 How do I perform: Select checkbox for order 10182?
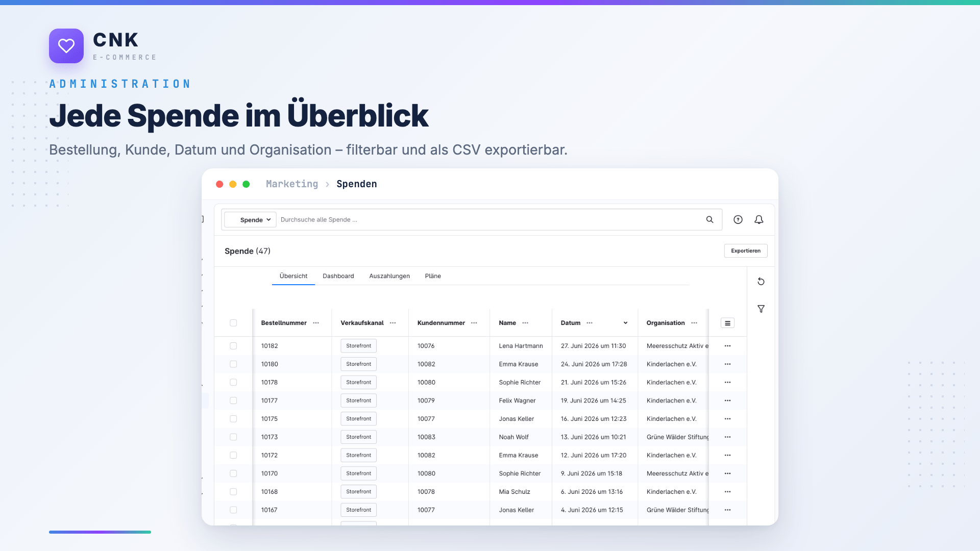click(x=233, y=346)
